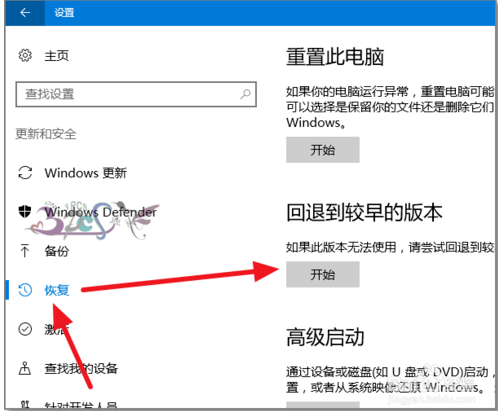Click 开始 under 重置此电脑
Image resolution: width=498 pixels, height=411 pixels.
click(323, 150)
